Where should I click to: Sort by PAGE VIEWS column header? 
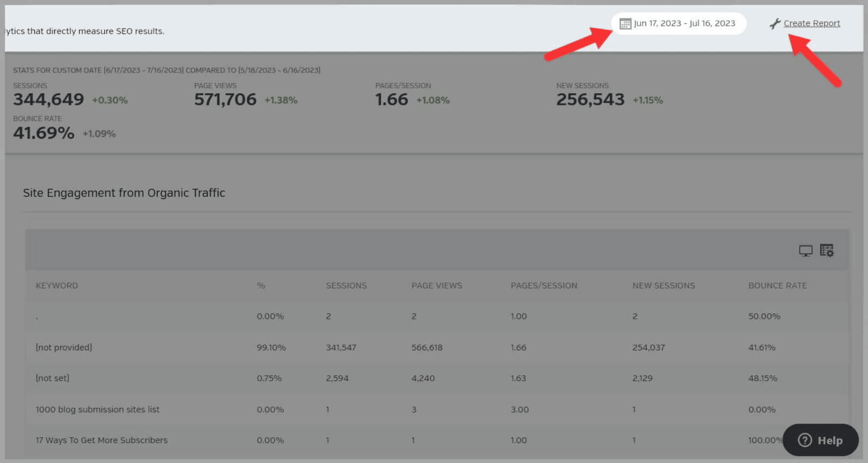(437, 286)
